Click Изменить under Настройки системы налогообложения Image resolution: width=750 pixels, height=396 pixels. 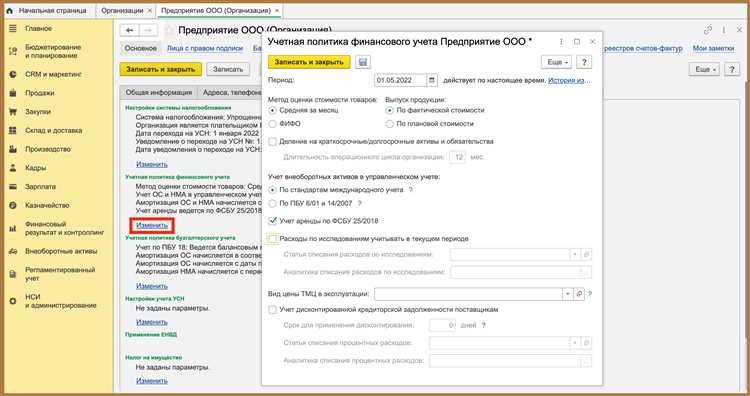pos(152,164)
